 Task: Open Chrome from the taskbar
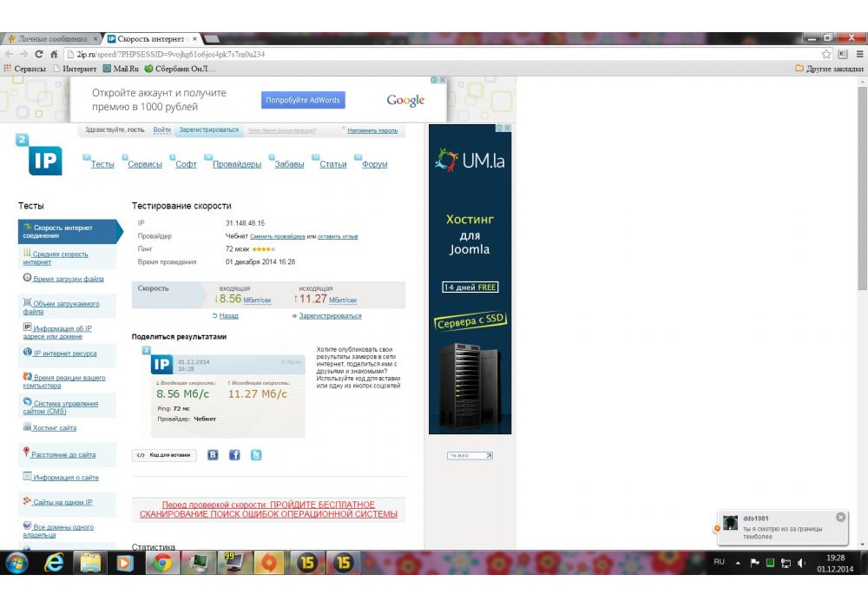[162, 563]
